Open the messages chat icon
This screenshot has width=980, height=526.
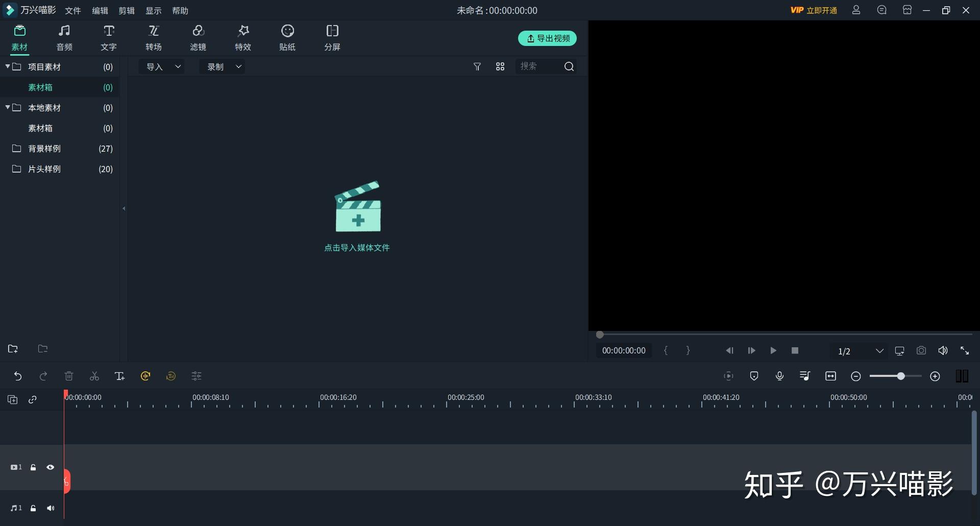tap(881, 10)
